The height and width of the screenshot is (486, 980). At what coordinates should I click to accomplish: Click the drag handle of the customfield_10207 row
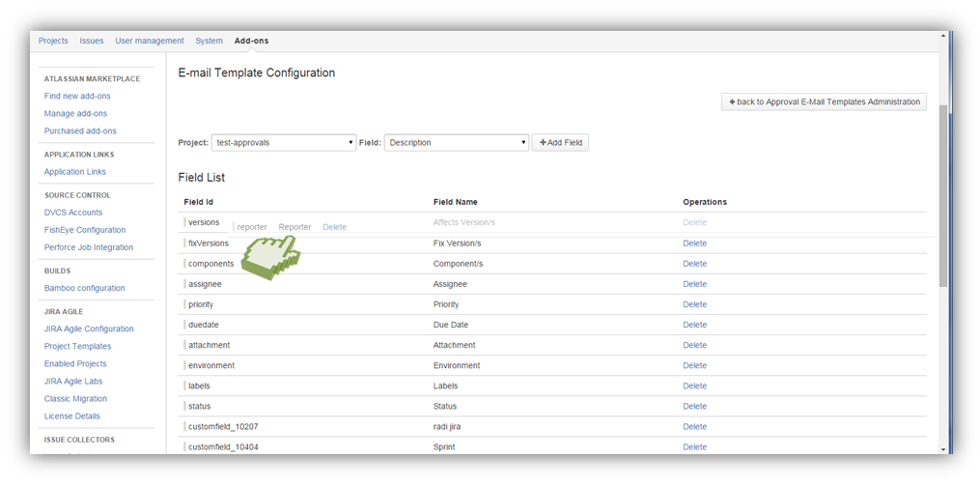pyautogui.click(x=184, y=426)
